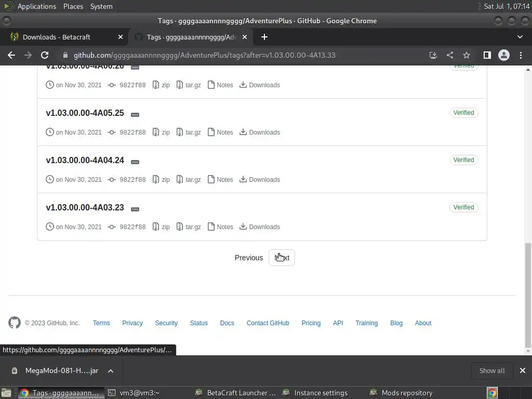Click the GitHub Octocat footer logo
532x399 pixels.
[x=14, y=323]
